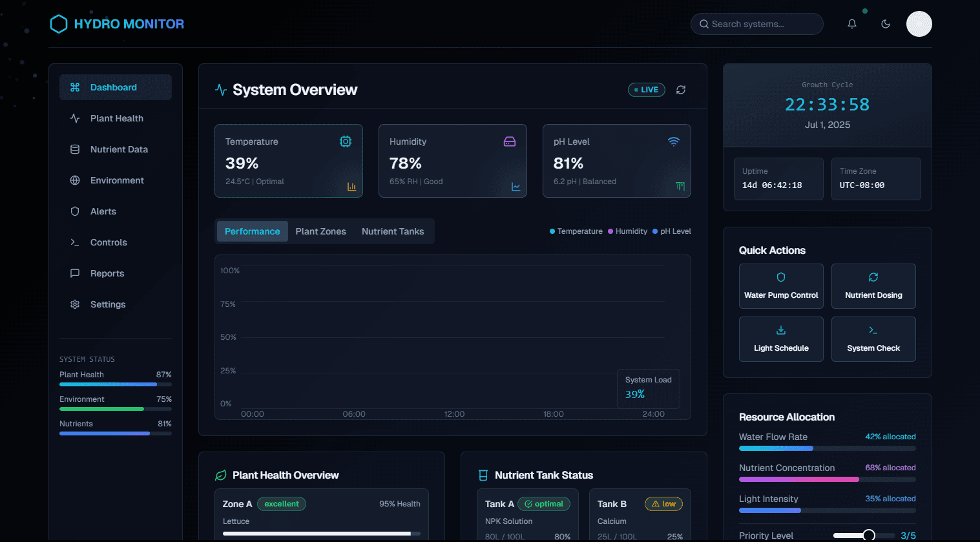Click the humidity sensor icon on Humidity card
Screen dimensions: 980x542
click(x=510, y=141)
